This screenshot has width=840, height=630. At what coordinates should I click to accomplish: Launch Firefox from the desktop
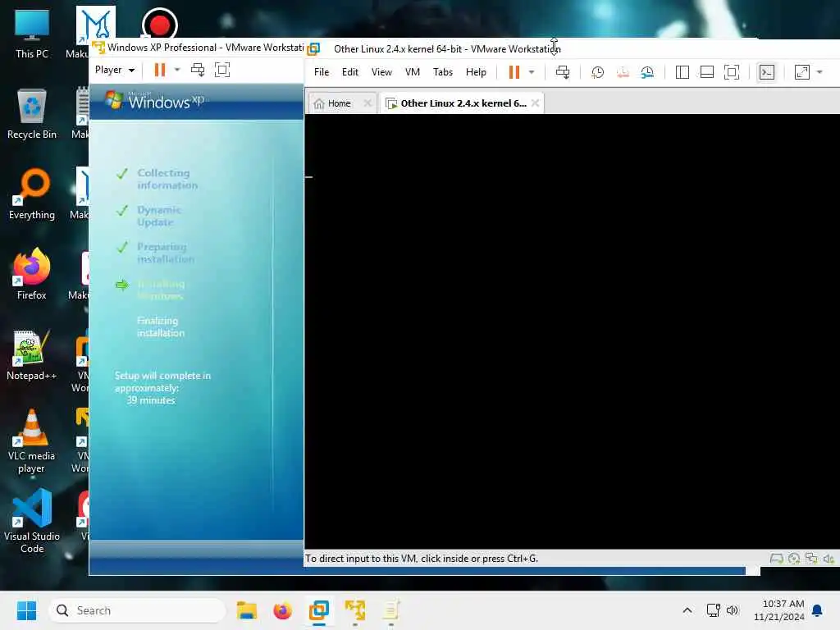click(x=32, y=274)
